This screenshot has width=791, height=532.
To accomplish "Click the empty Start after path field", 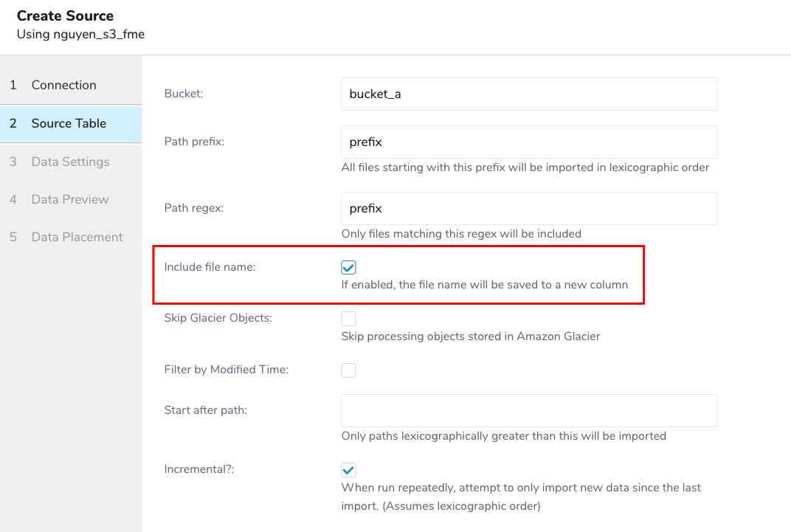I will click(x=528, y=410).
